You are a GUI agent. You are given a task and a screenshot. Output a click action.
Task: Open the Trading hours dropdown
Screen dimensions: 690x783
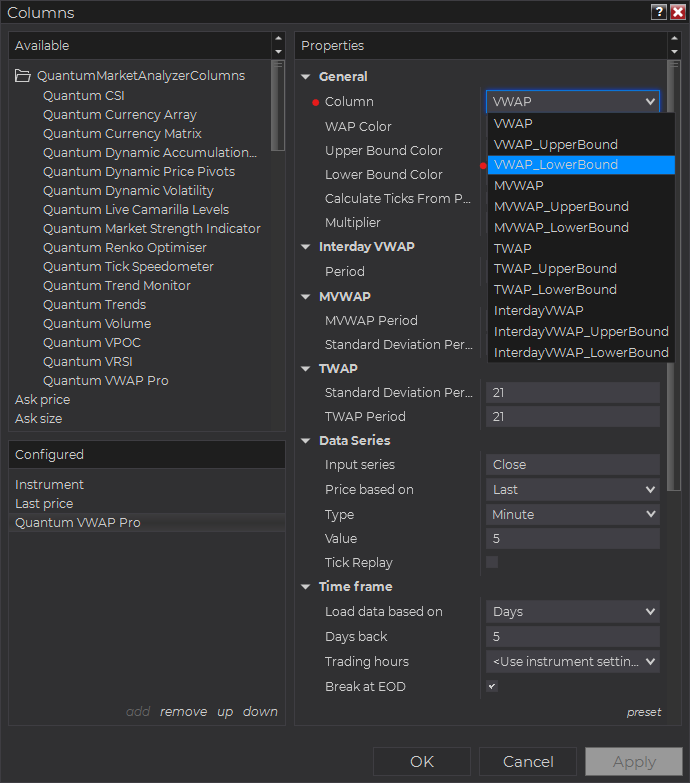tap(573, 662)
